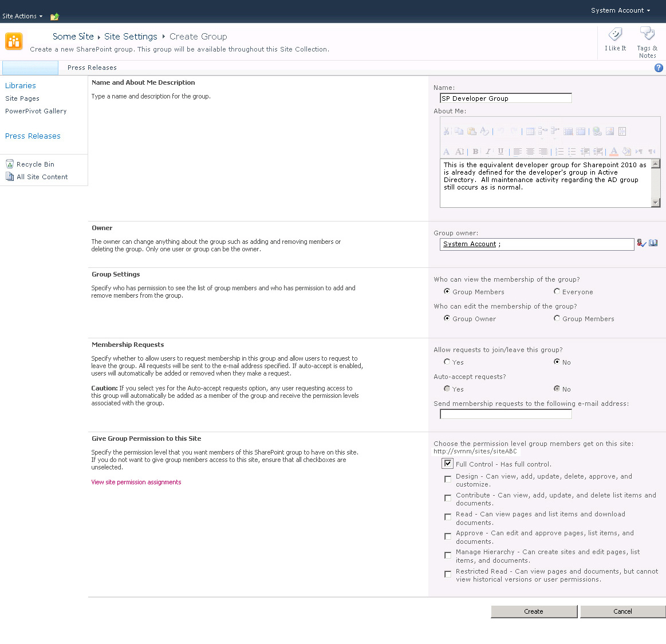Check the Read permission checkbox
Image resolution: width=666 pixels, height=644 pixels.
click(448, 517)
